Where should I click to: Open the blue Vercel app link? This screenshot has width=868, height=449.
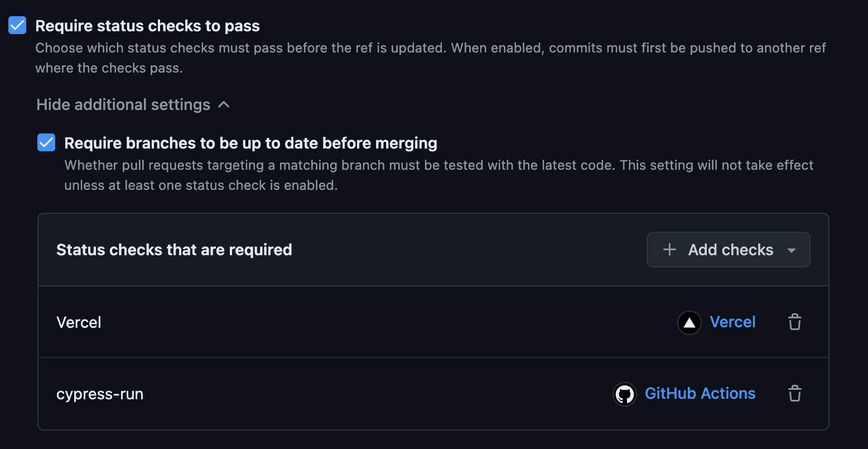732,322
